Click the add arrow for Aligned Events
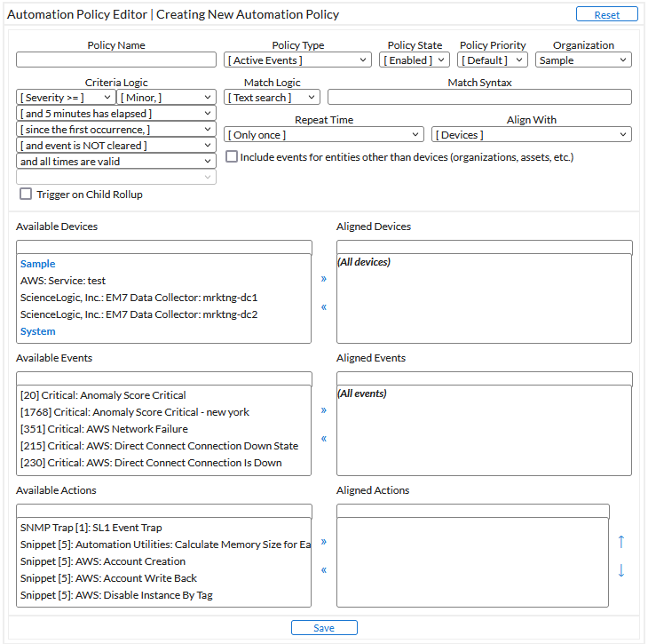The image size is (648, 644). point(323,409)
